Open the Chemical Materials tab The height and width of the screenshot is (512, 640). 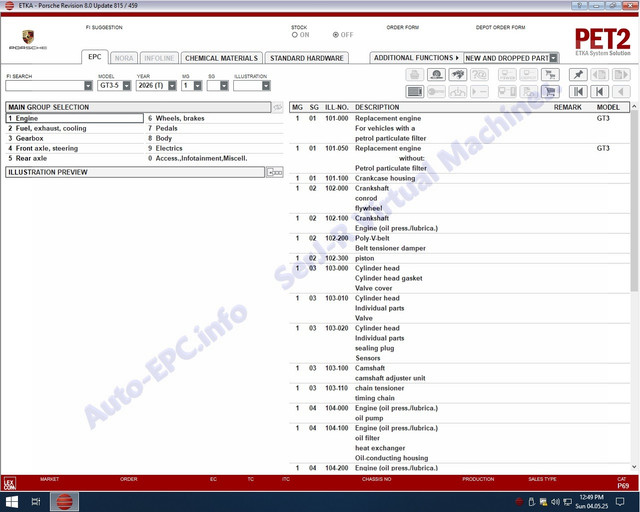[222, 58]
